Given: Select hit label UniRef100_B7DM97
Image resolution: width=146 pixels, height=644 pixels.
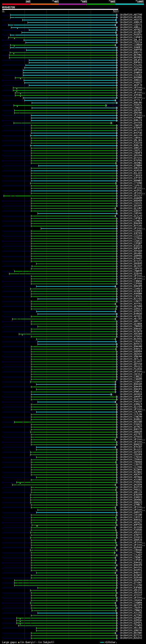Looking at the screenshot, I should [x=131, y=128].
